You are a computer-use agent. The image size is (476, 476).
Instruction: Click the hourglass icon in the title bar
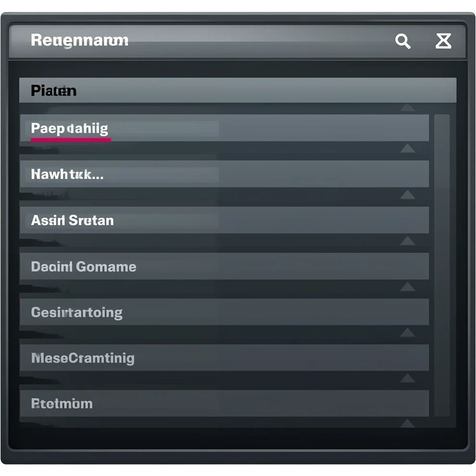pyautogui.click(x=443, y=41)
